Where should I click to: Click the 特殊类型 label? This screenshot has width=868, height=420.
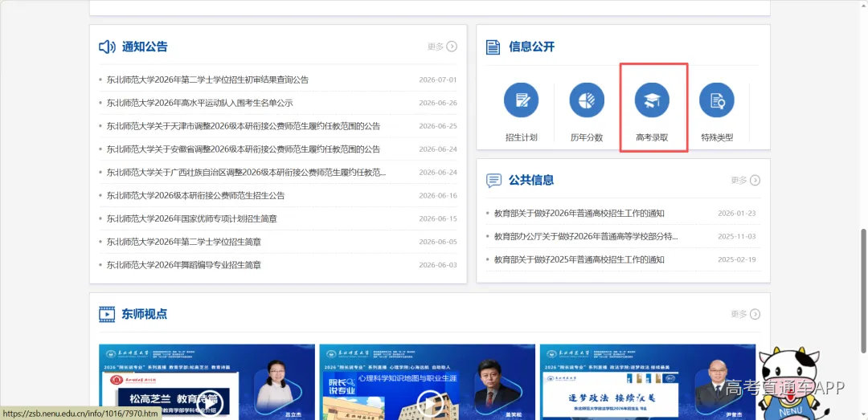tap(717, 138)
